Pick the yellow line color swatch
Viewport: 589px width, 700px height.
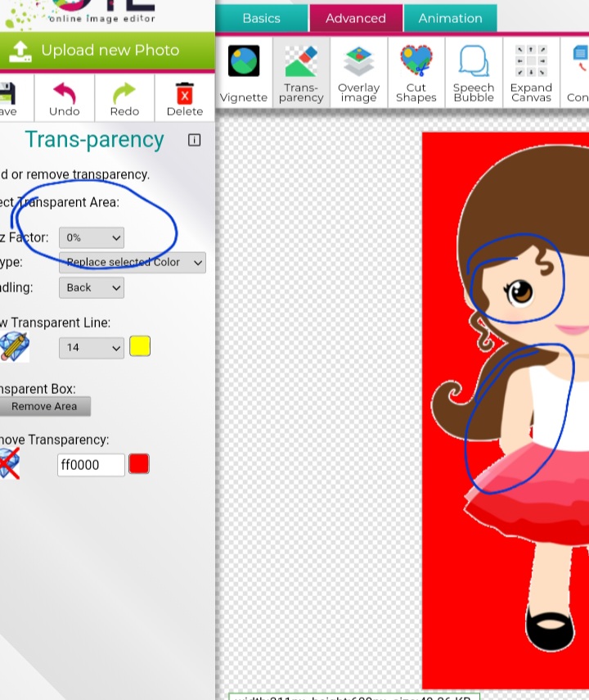click(x=140, y=346)
